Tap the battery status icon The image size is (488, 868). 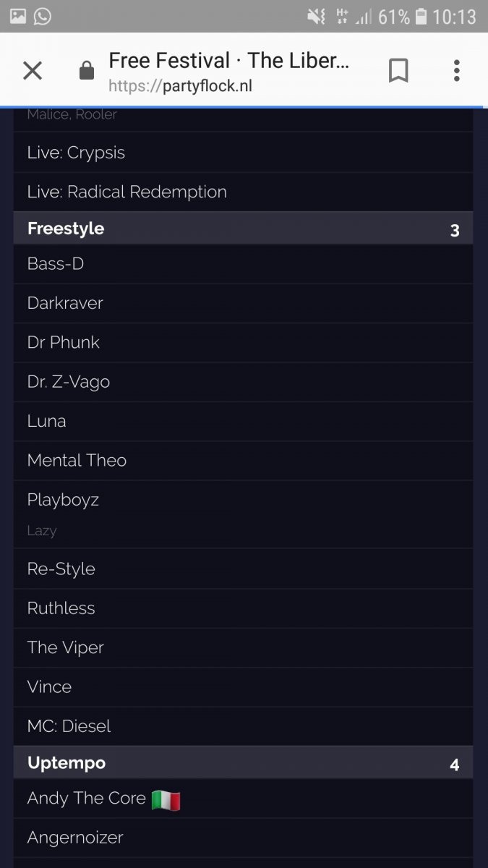point(421,16)
